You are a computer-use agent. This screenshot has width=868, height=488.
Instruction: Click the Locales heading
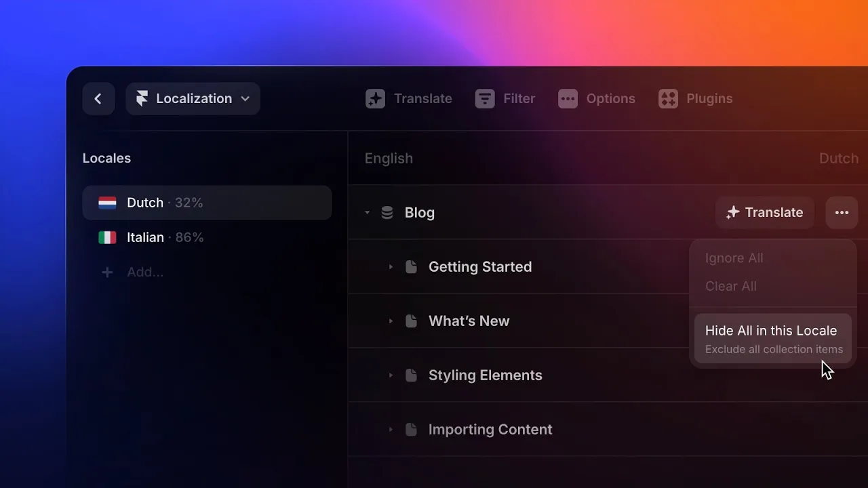pyautogui.click(x=106, y=159)
